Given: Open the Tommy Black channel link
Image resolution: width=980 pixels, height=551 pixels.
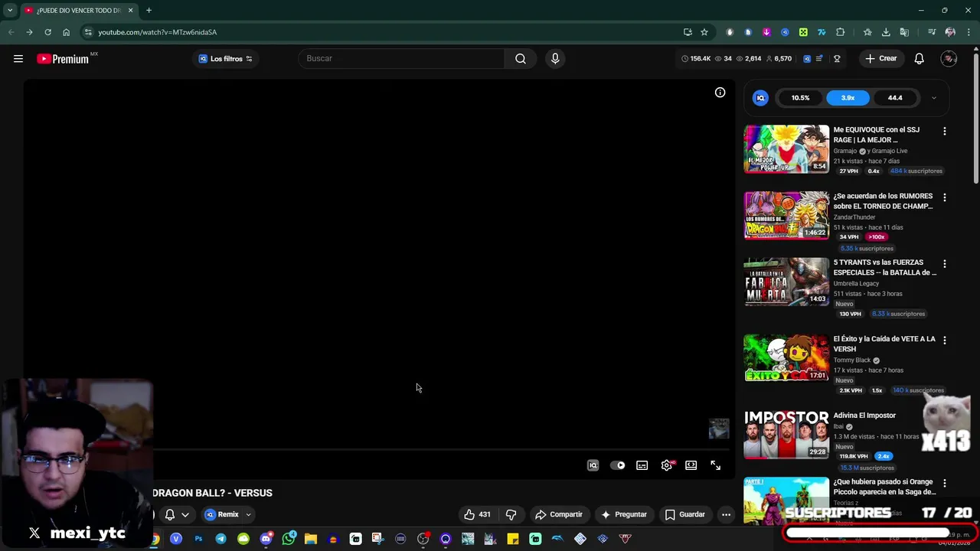Looking at the screenshot, I should (x=852, y=360).
